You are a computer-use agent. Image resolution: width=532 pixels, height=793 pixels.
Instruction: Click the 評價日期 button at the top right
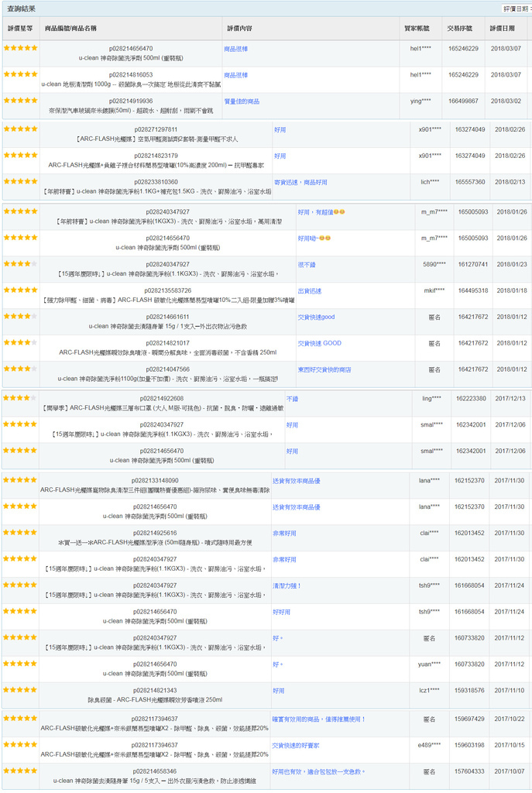517,9
